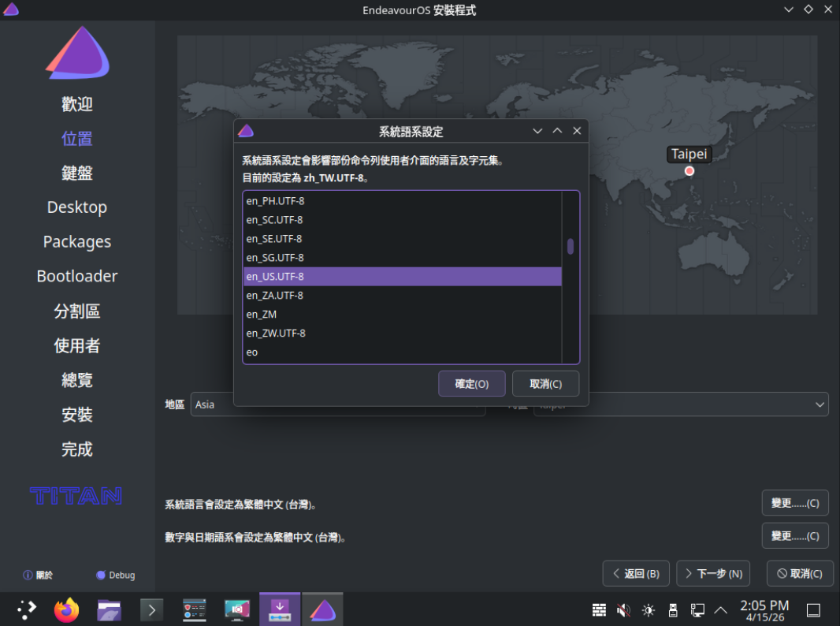Click the Taipei marker on the map
Viewport: 840px width, 626px height.
[x=689, y=171]
